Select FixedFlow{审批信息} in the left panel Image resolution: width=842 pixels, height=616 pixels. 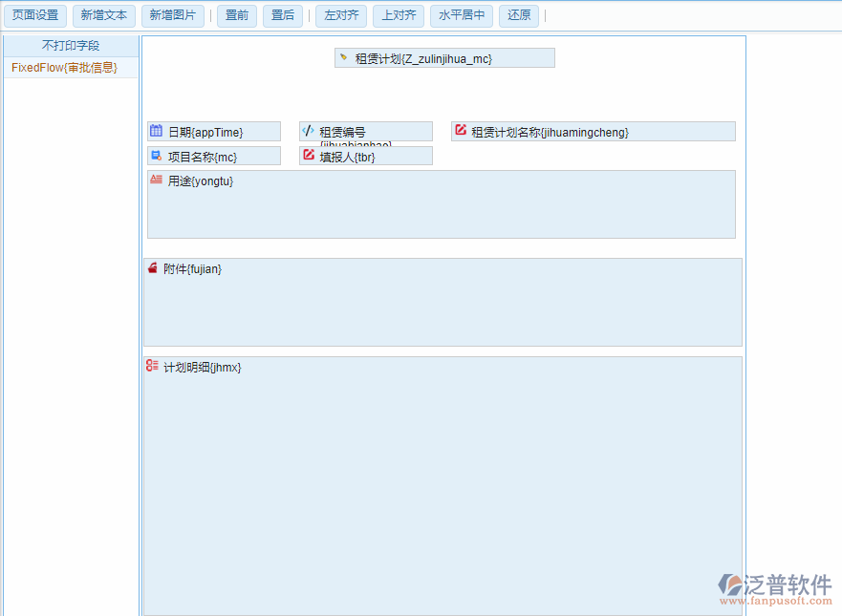(x=67, y=68)
